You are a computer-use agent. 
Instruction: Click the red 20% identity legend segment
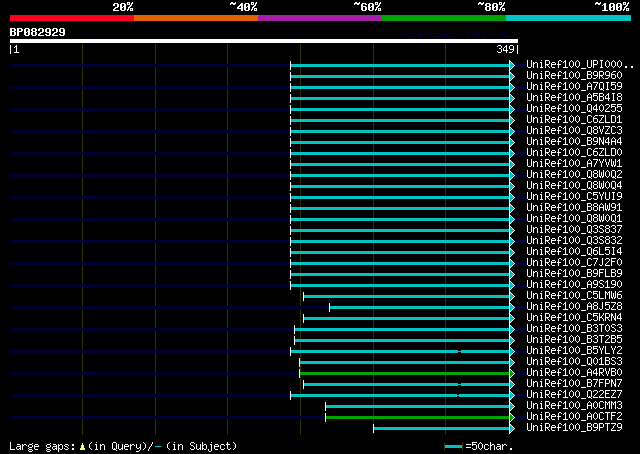point(72,18)
